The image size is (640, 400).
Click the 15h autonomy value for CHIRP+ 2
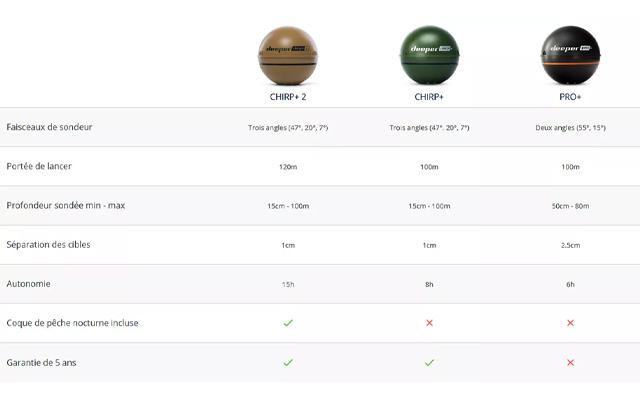pos(288,284)
